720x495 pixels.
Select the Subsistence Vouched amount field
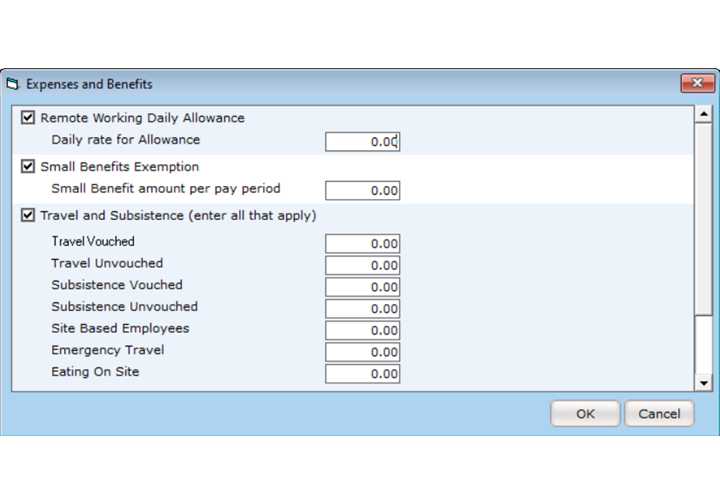coord(362,287)
